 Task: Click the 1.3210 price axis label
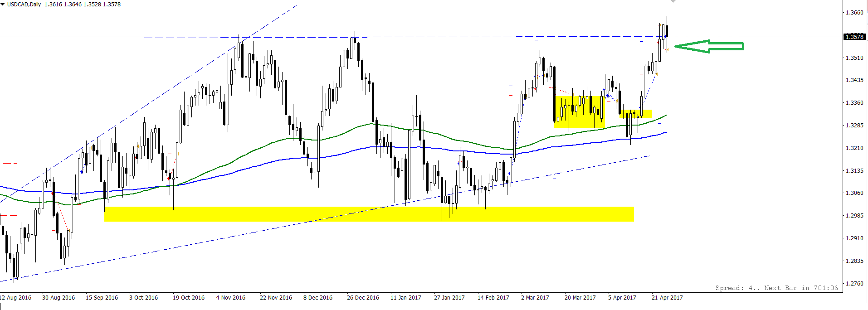tap(854, 148)
